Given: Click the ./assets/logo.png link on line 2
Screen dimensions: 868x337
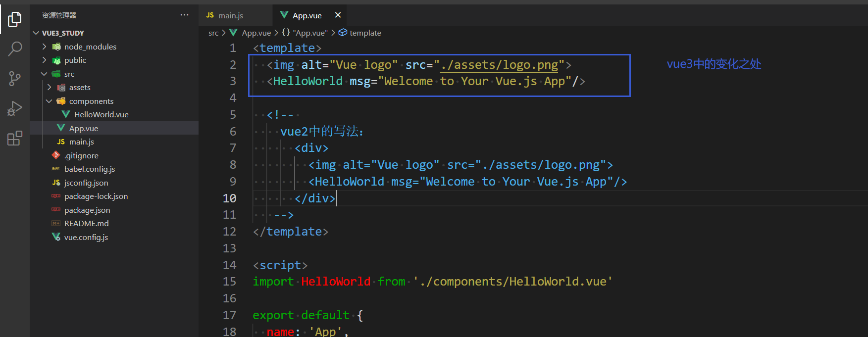Looking at the screenshot, I should click(x=499, y=65).
